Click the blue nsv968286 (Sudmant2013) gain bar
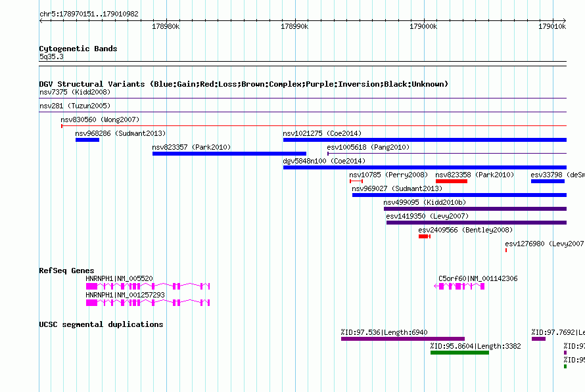The width and height of the screenshot is (585, 392). click(87, 140)
